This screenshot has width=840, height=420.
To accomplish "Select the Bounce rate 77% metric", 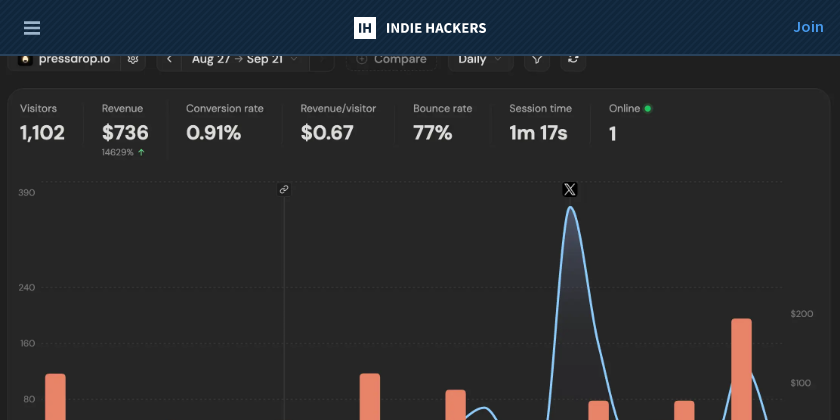I will tap(442, 124).
